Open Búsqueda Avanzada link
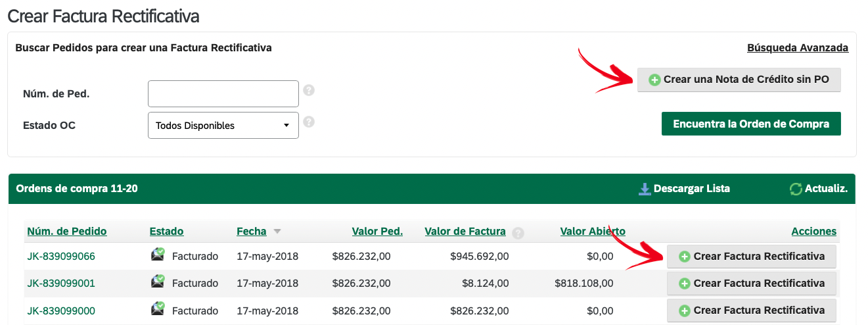This screenshot has width=868, height=325. pyautogui.click(x=798, y=48)
